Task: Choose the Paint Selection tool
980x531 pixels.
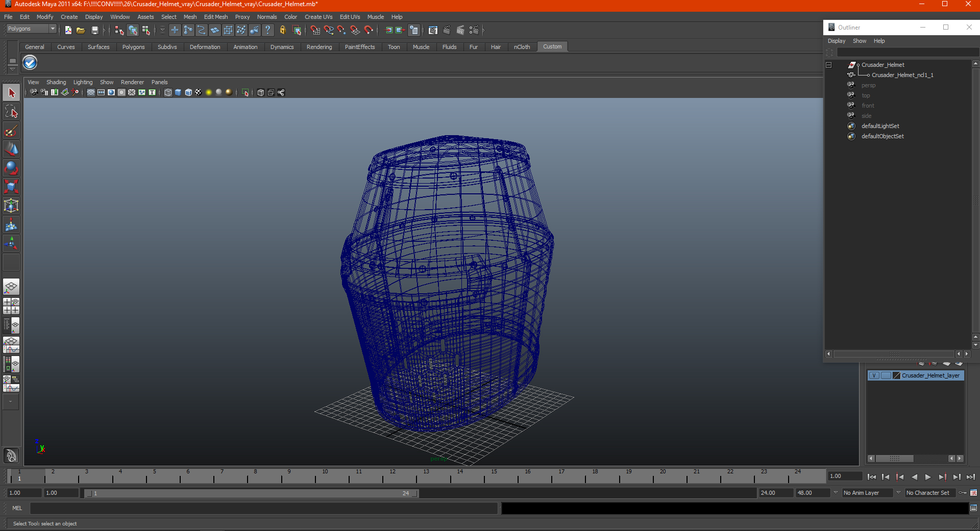Action: (x=11, y=131)
